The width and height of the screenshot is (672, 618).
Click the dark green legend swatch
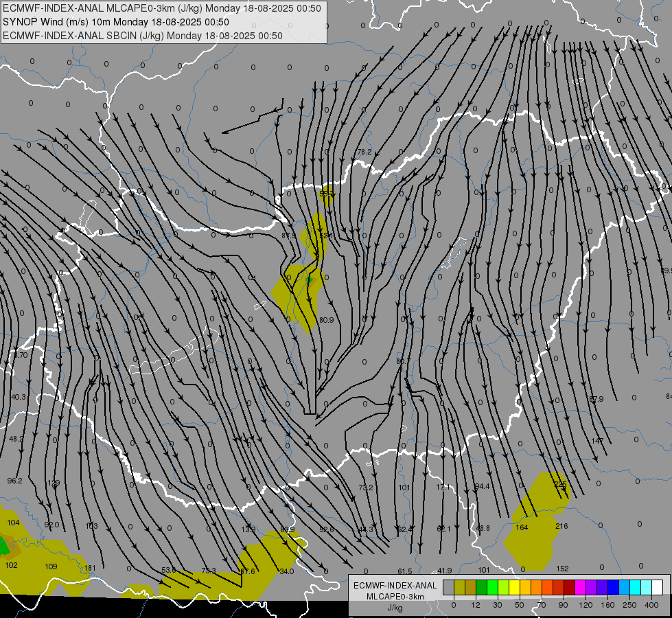point(481,588)
